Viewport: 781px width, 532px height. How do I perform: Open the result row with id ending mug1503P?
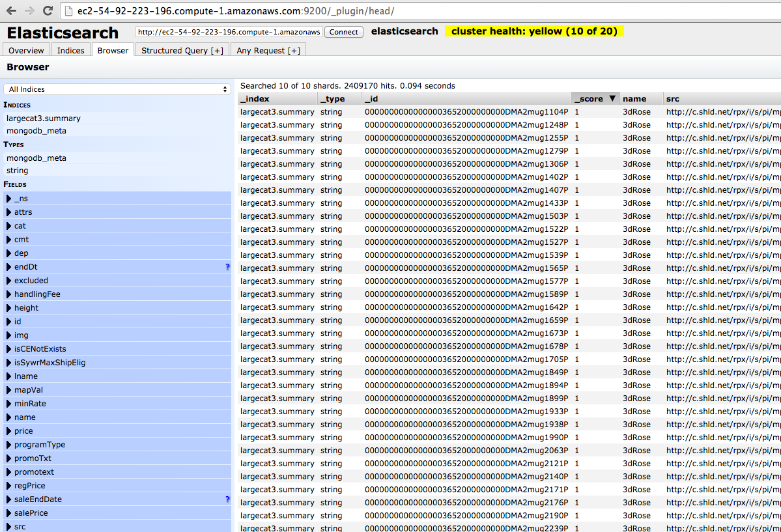pyautogui.click(x=509, y=216)
